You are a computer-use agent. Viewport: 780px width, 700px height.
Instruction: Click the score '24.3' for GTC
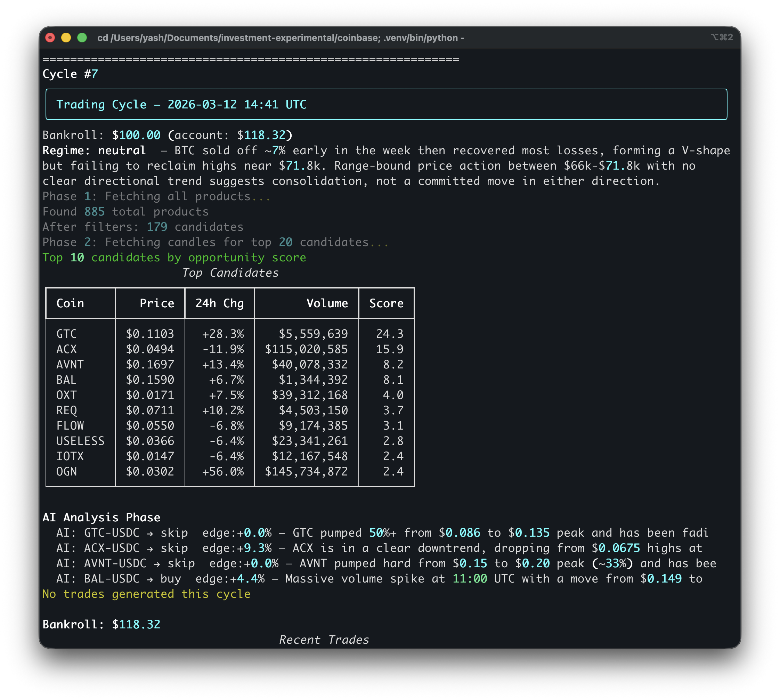coord(390,334)
